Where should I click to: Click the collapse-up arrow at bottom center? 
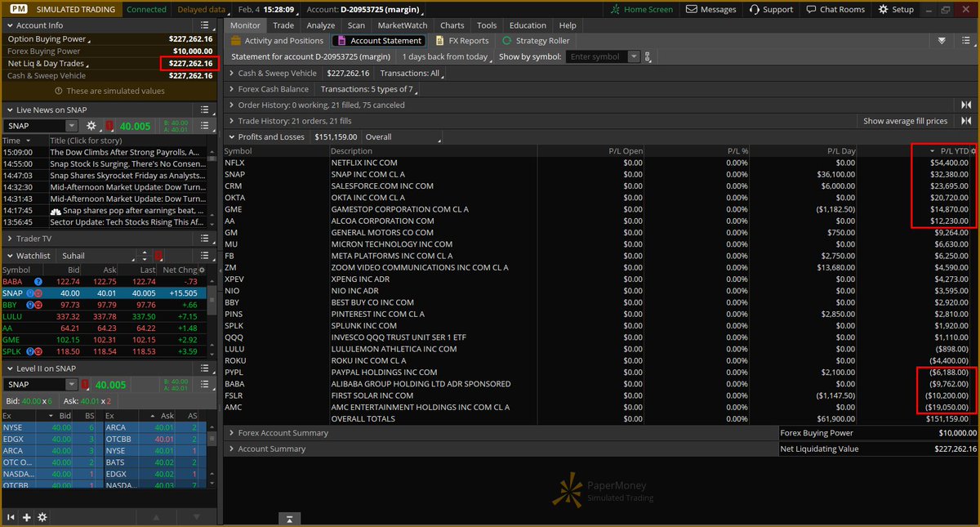tap(290, 519)
